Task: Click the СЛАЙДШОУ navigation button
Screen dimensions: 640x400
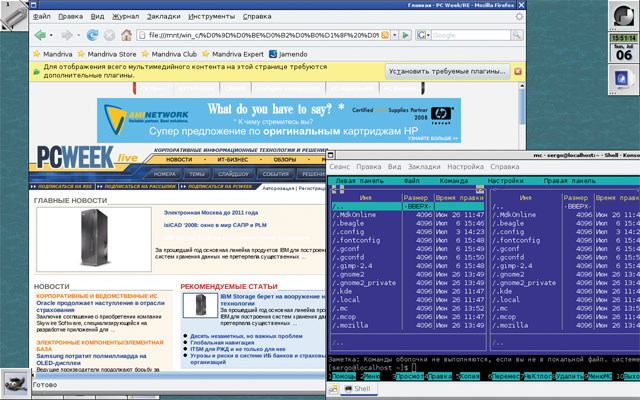Action: click(233, 174)
